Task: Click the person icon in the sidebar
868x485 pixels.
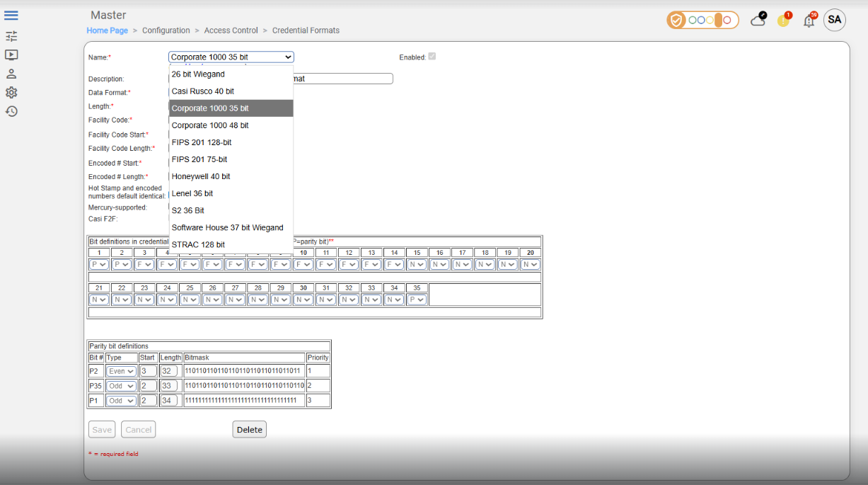Action: (11, 74)
